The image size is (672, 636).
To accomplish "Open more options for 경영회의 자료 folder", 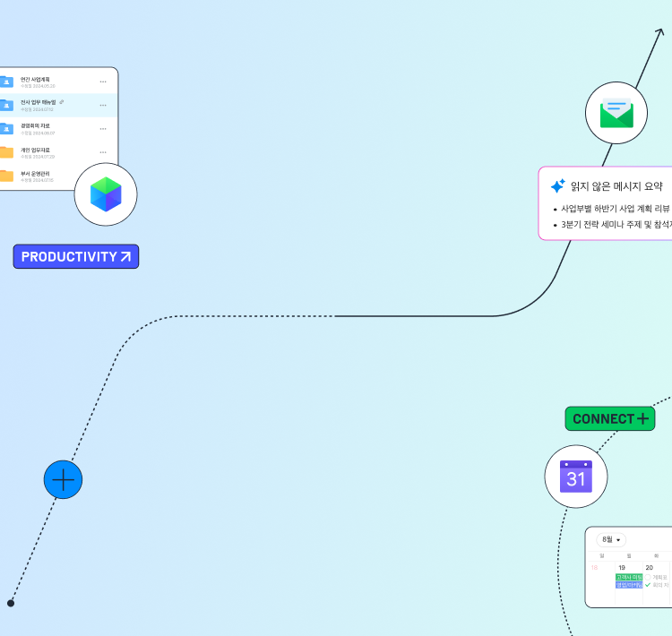I will (x=103, y=129).
